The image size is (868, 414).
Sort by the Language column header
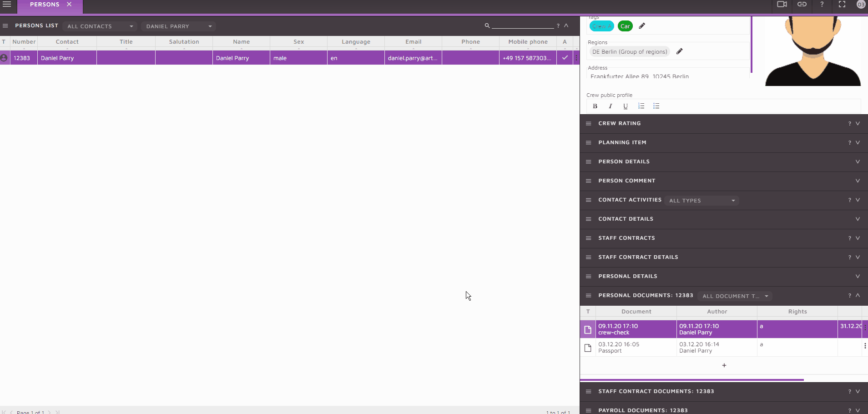356,42
